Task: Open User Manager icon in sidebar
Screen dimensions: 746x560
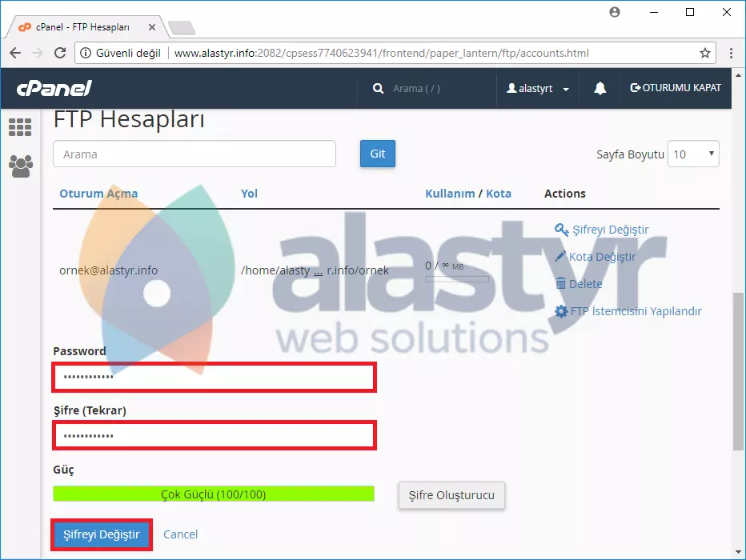Action: (x=20, y=166)
